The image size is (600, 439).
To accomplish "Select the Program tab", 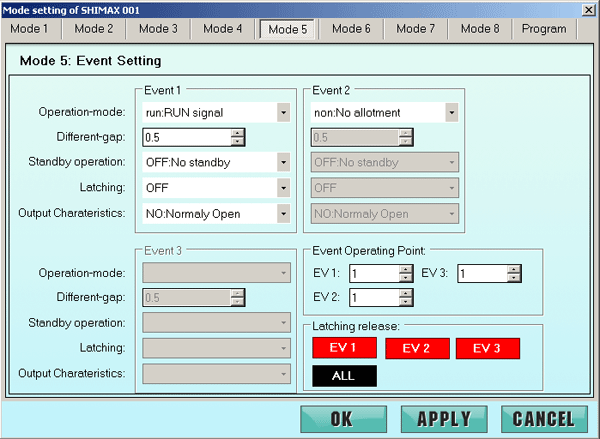I will (x=544, y=29).
